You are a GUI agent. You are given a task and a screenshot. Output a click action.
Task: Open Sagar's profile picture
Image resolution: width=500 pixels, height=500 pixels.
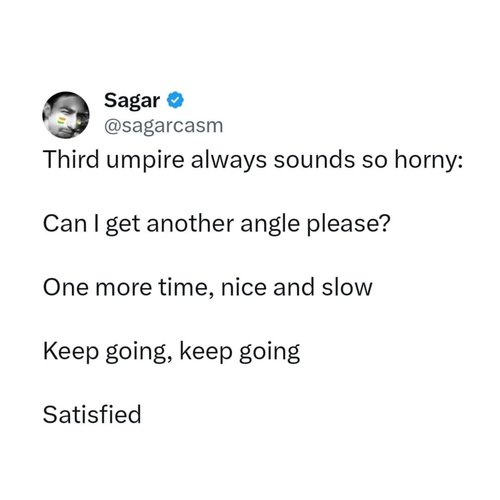click(66, 115)
